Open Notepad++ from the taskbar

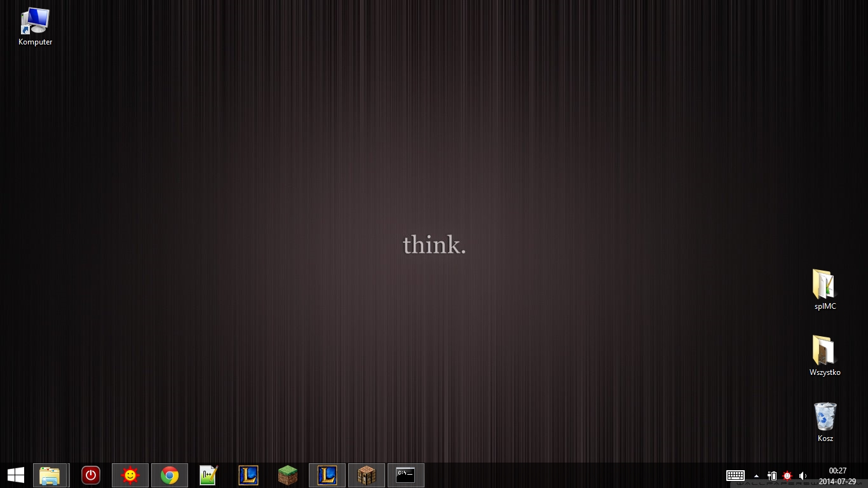[208, 475]
